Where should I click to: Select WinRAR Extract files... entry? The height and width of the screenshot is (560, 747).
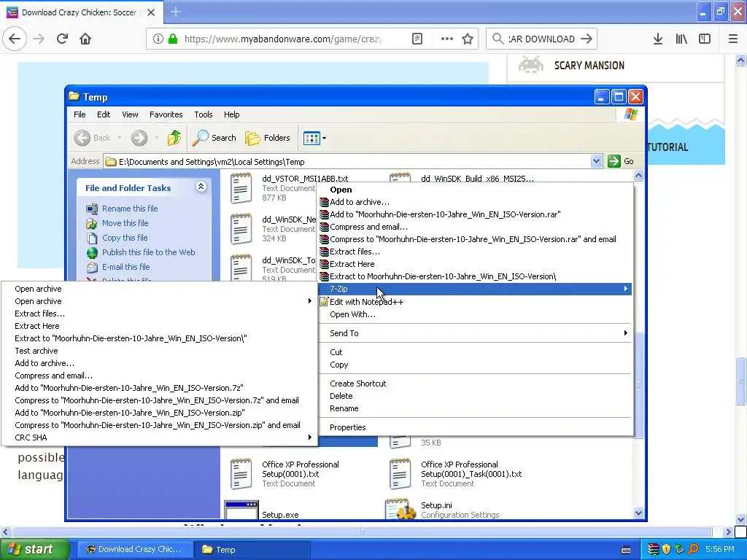[475, 252]
